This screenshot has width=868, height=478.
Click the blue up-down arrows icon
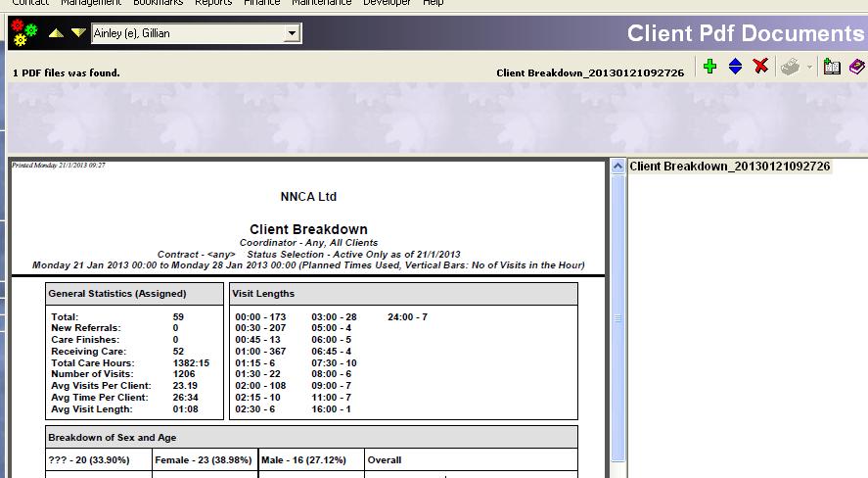pyautogui.click(x=735, y=67)
